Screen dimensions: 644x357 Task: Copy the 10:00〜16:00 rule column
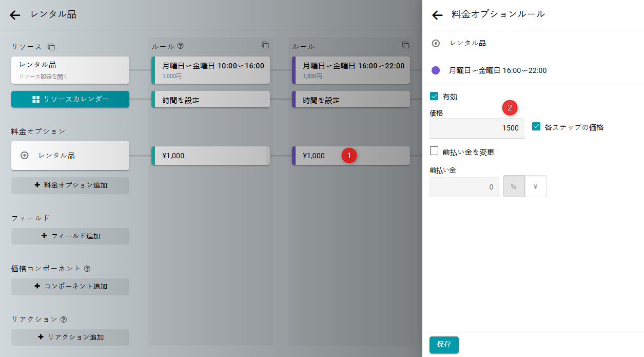tap(265, 45)
